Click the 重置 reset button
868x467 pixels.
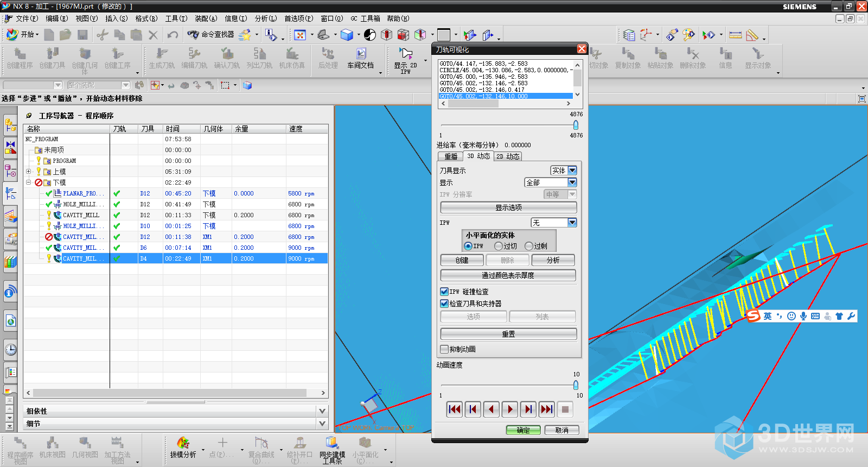tap(508, 334)
